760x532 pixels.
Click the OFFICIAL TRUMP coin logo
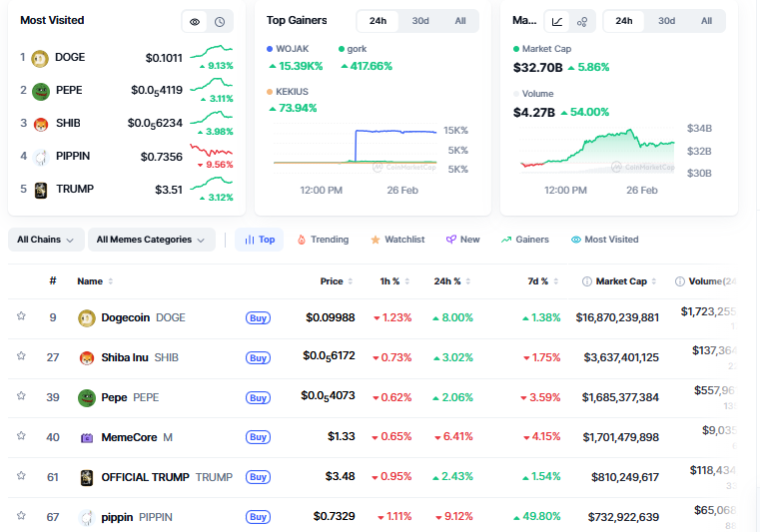tap(86, 477)
